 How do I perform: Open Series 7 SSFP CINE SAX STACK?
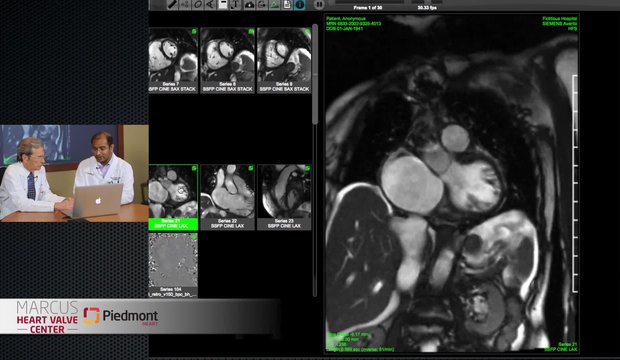click(173, 60)
